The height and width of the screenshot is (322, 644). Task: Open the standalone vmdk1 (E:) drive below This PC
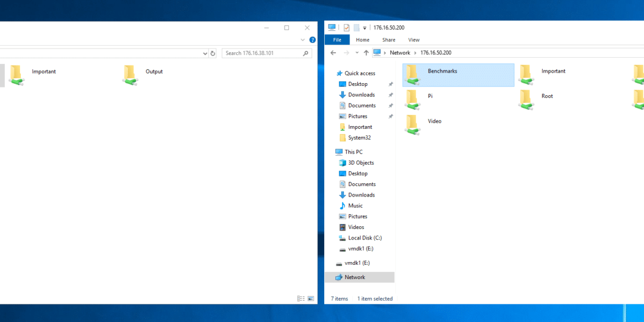coord(357,263)
